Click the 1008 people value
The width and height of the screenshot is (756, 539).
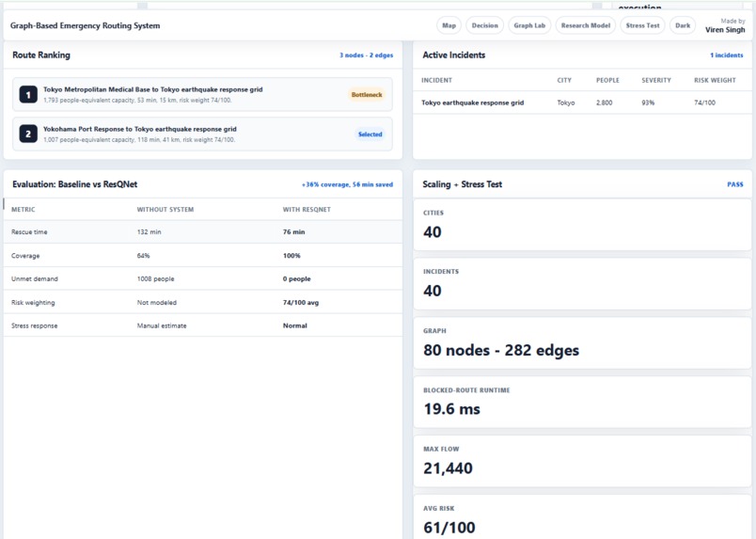point(155,279)
